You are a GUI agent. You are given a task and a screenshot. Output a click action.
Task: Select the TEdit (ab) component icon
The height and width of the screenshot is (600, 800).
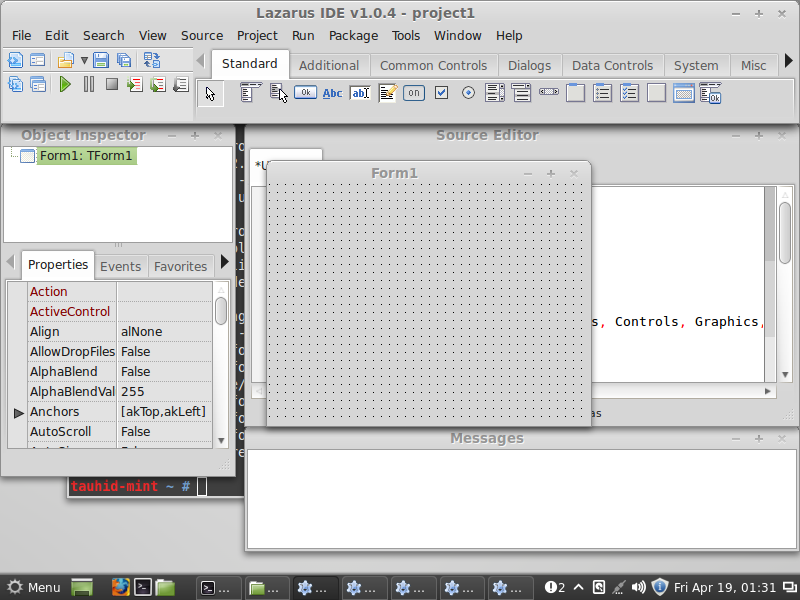pyautogui.click(x=360, y=93)
